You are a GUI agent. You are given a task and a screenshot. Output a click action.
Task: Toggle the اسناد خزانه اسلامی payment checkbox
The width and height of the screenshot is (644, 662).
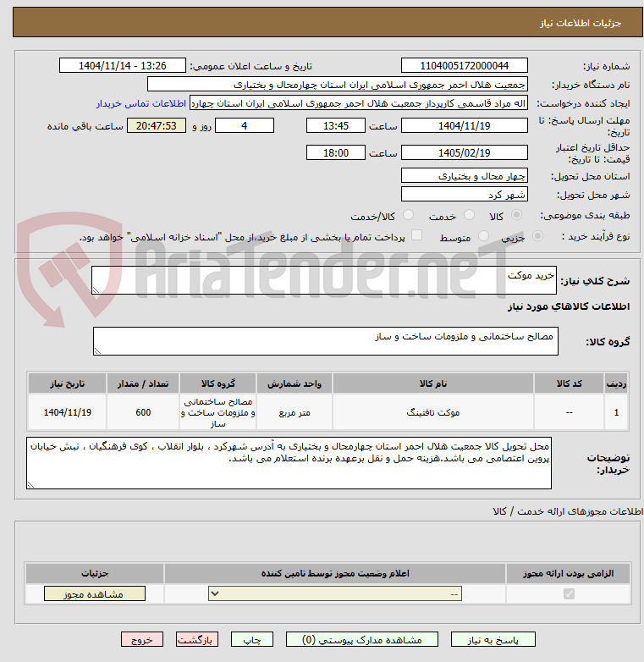pos(416,235)
